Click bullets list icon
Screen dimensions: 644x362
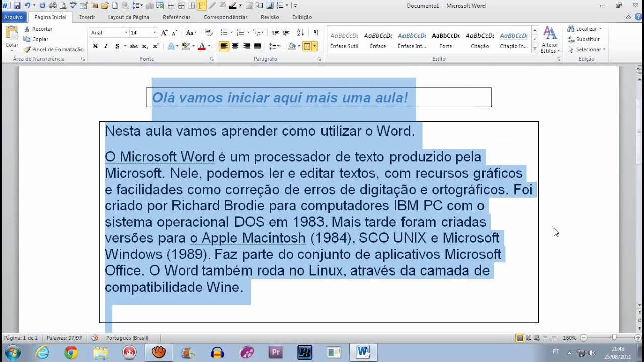224,33
